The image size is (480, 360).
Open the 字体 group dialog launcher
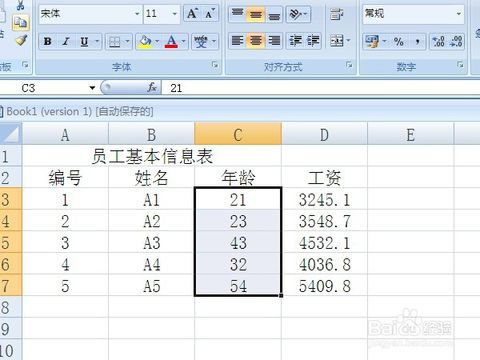(215, 65)
